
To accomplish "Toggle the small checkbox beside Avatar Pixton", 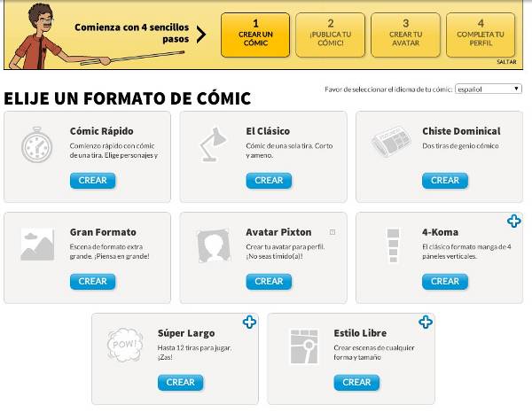I will [332, 232].
